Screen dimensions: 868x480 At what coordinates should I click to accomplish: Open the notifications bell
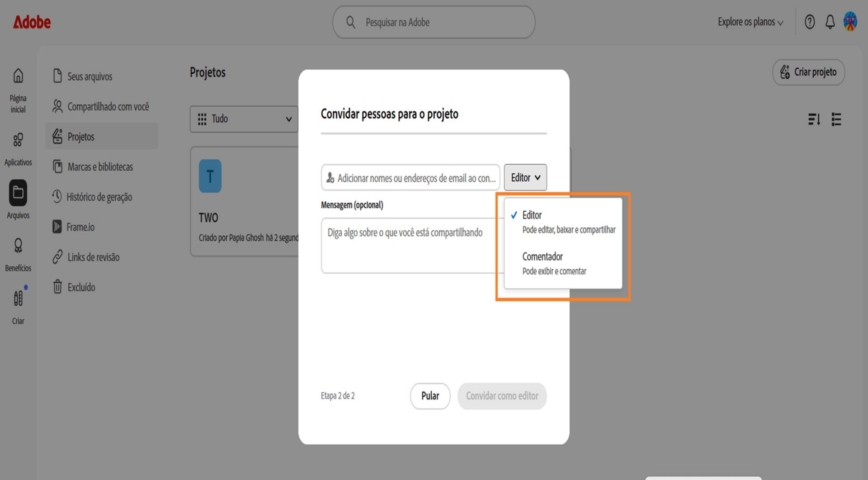coord(830,22)
